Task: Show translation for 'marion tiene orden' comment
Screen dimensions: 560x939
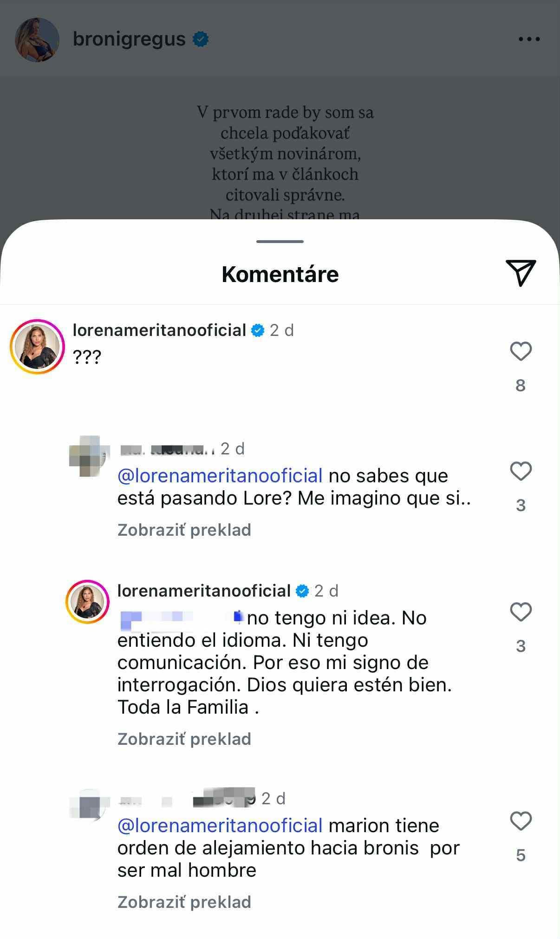Action: tap(184, 902)
